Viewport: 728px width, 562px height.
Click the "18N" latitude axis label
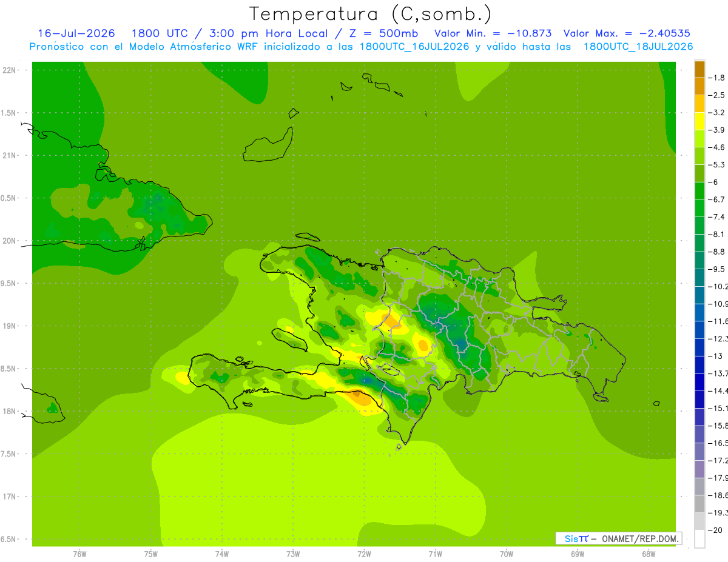[x=10, y=411]
